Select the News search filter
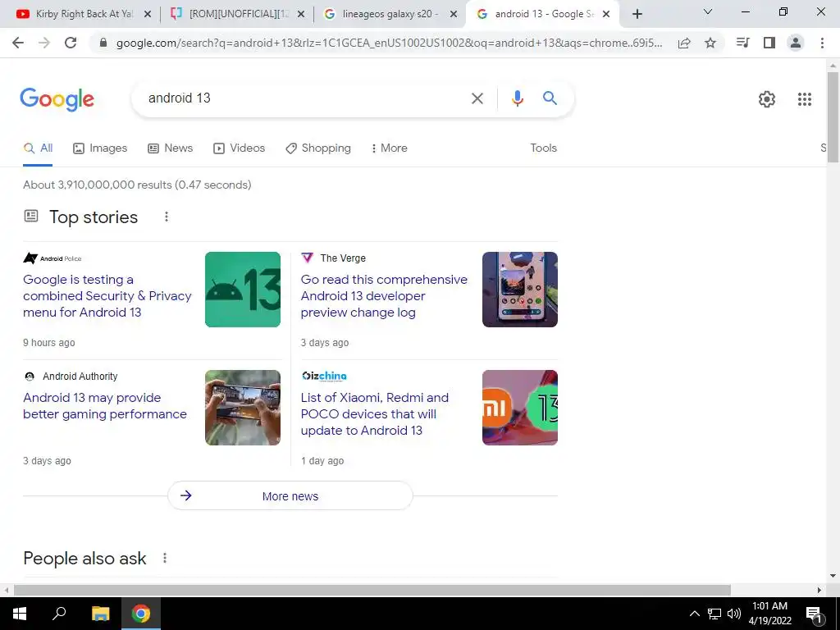Viewport: 840px width, 630px height. click(171, 148)
